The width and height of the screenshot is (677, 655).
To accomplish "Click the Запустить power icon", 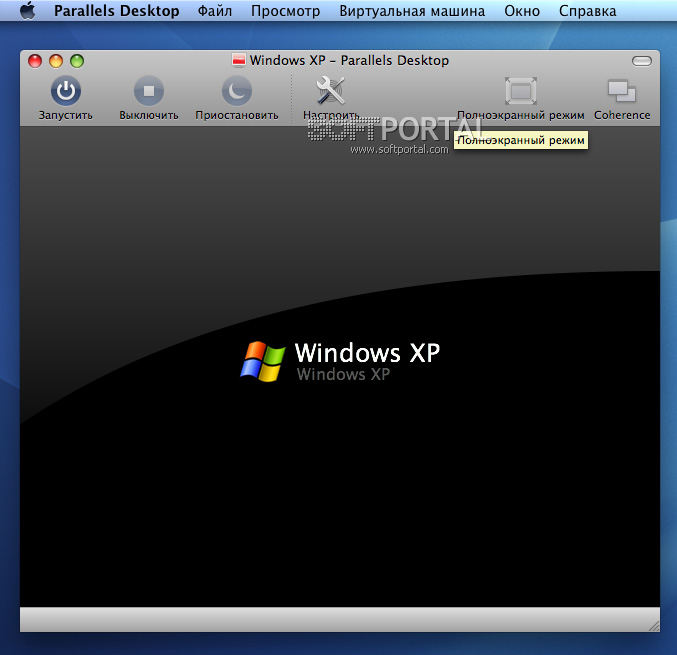I will pyautogui.click(x=66, y=91).
